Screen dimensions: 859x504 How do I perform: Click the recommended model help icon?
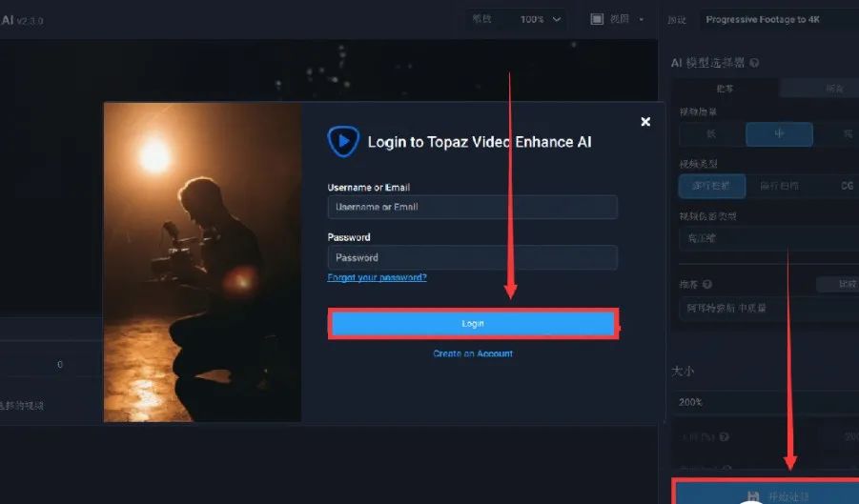pos(707,284)
